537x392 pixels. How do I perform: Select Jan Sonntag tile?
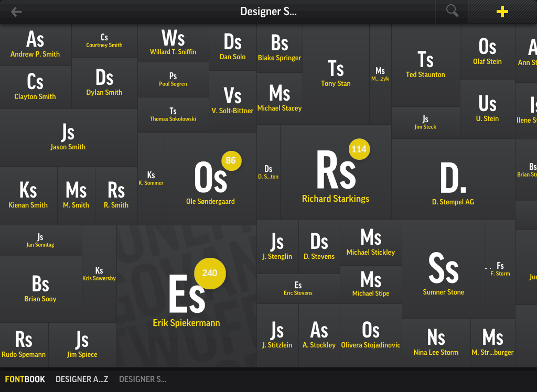click(40, 241)
